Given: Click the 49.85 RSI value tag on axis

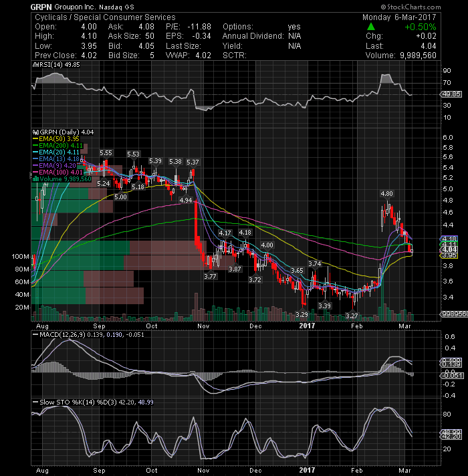Looking at the screenshot, I should [451, 94].
